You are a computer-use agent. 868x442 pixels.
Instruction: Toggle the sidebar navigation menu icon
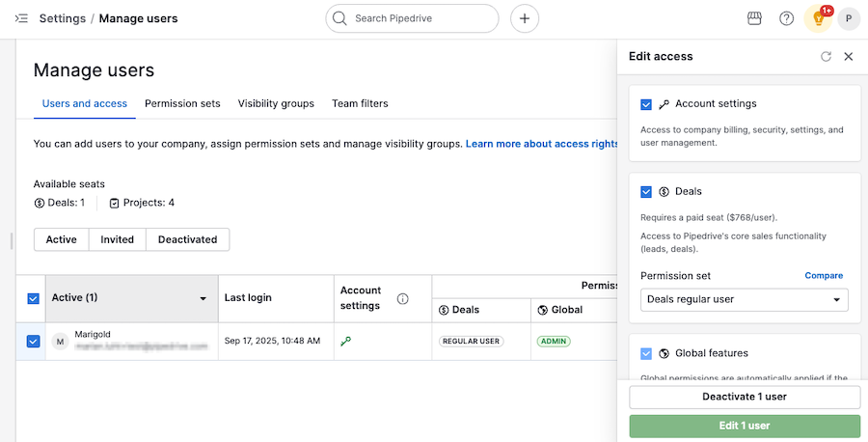pos(21,18)
